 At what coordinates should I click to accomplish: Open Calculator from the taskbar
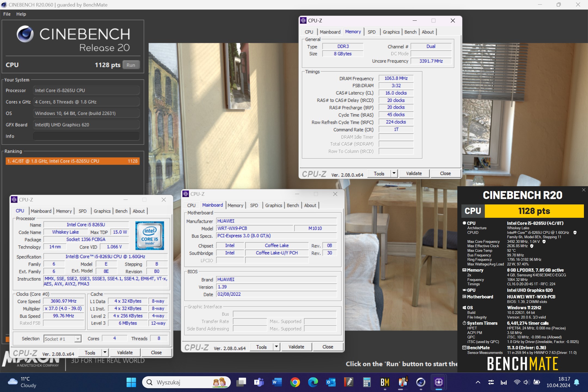tap(367, 382)
